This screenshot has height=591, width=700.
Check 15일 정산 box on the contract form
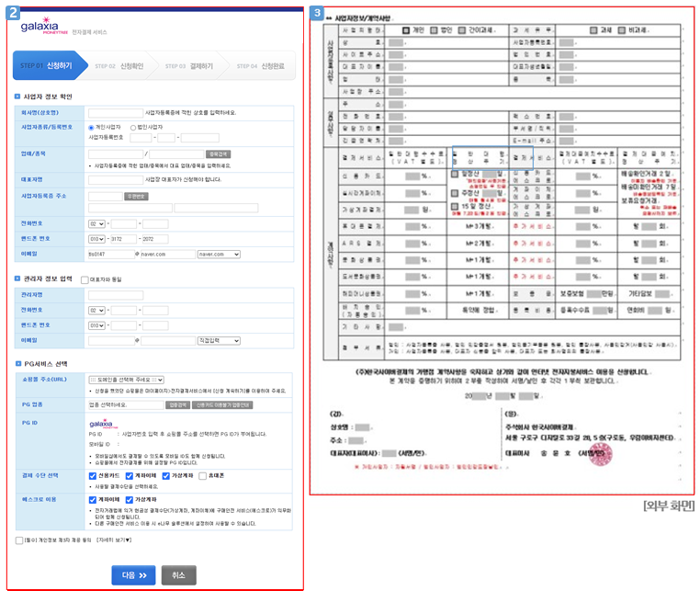tap(455, 207)
